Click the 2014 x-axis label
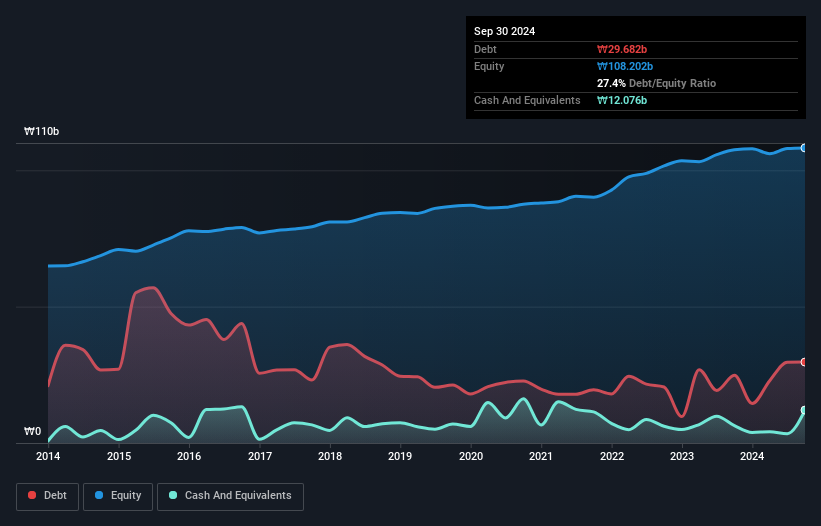821x526 pixels. point(48,456)
